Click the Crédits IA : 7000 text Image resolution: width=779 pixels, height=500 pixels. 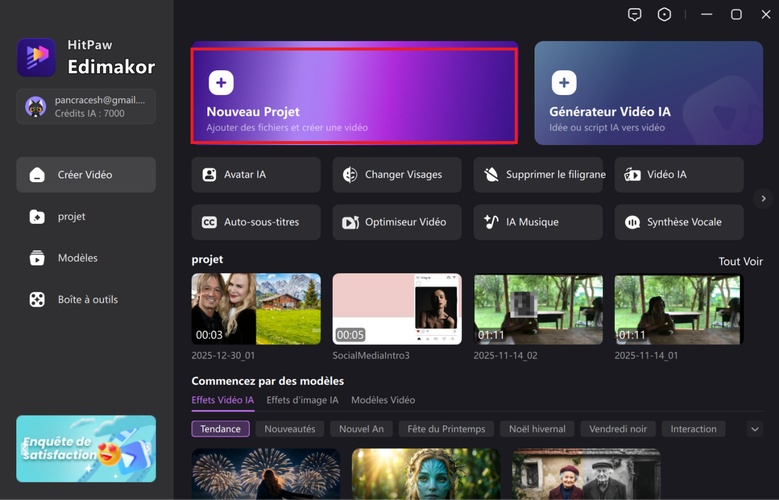tap(89, 113)
